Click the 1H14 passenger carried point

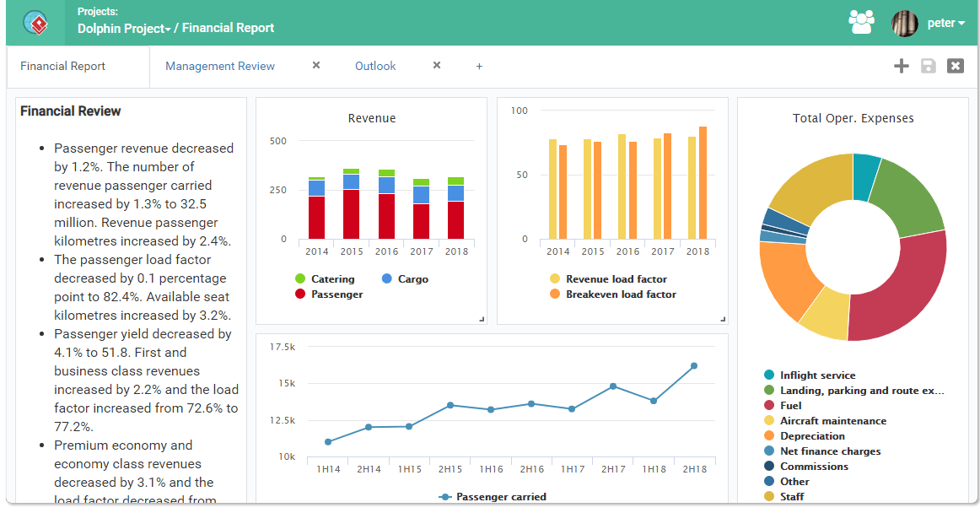[x=328, y=441]
